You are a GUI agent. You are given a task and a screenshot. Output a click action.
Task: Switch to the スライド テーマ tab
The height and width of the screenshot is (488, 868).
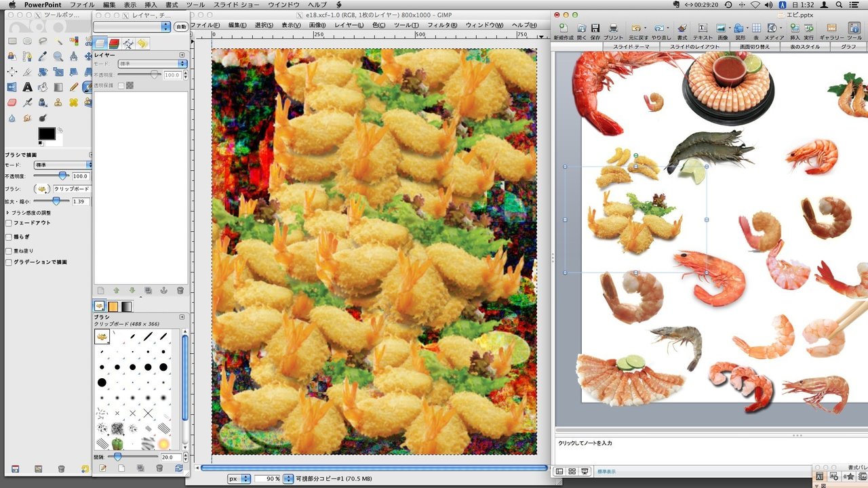(x=631, y=47)
